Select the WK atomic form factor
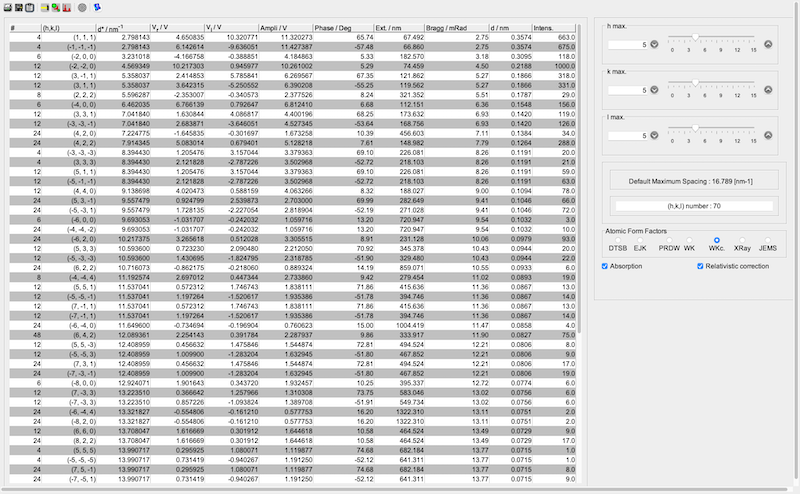 tap(689, 240)
